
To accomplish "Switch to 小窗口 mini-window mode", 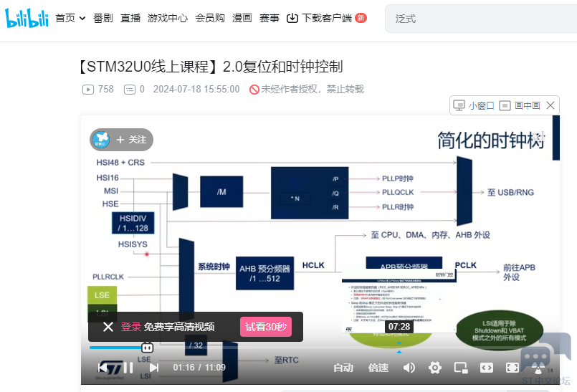I will (x=473, y=105).
